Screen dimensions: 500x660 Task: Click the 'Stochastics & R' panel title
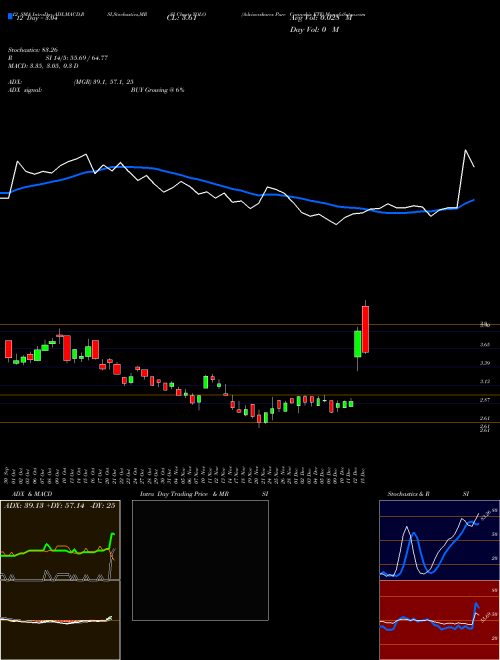409,494
